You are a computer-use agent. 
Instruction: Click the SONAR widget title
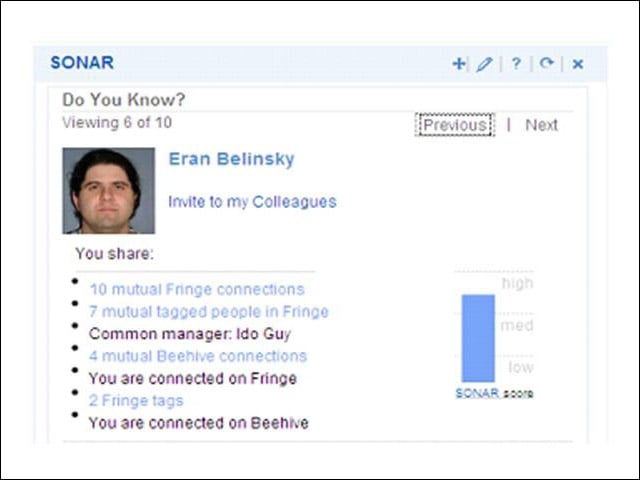point(82,63)
